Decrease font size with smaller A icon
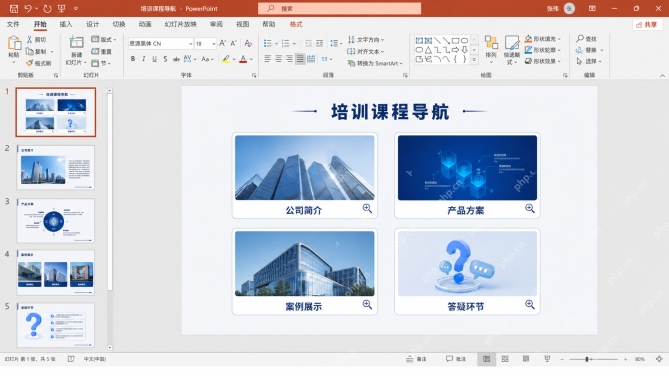669x376 pixels. [x=233, y=43]
